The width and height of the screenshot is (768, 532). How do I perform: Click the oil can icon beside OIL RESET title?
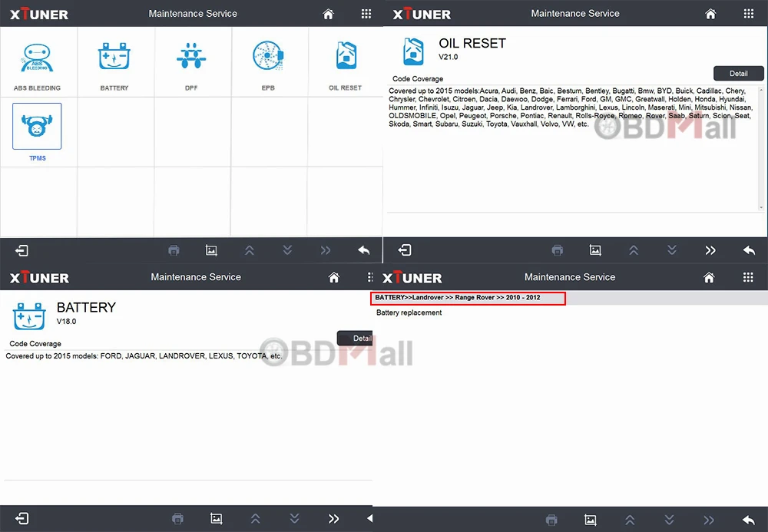[413, 51]
